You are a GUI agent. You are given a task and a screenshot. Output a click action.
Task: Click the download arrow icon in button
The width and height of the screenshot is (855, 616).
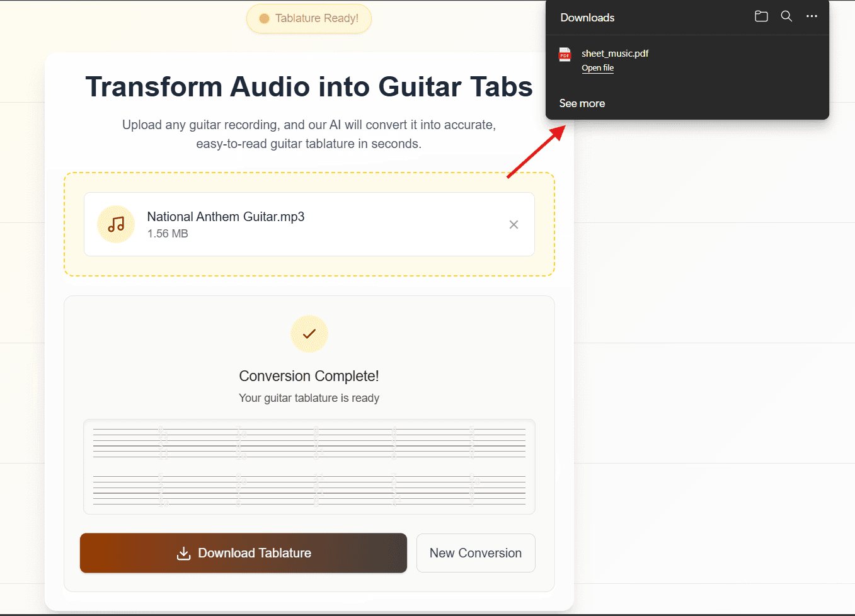(183, 553)
